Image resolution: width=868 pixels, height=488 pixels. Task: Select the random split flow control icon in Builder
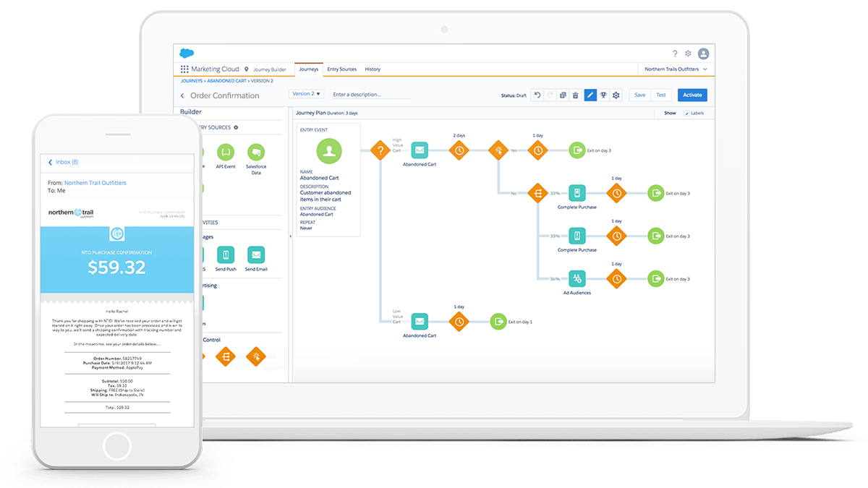226,356
